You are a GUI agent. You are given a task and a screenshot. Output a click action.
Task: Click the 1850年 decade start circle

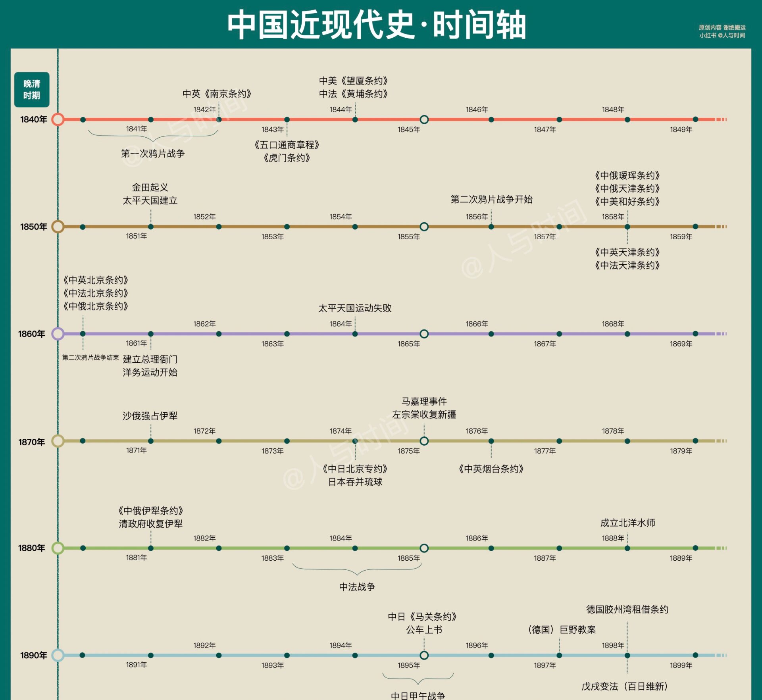click(x=58, y=227)
